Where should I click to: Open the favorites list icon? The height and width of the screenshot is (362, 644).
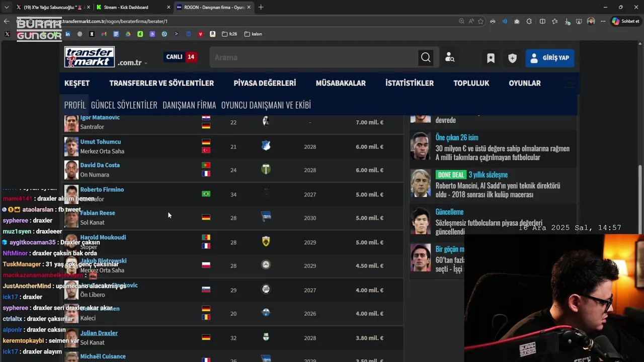click(554, 21)
